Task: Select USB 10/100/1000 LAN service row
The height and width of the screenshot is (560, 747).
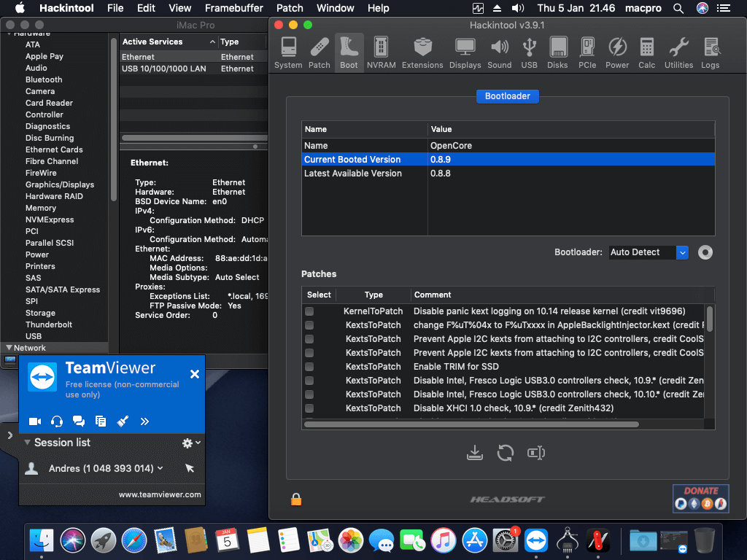Action: pos(193,69)
